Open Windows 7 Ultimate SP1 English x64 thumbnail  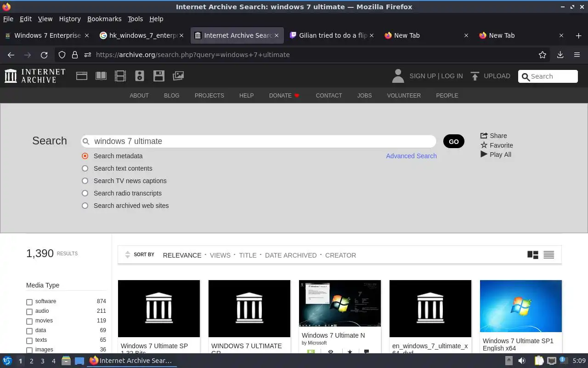click(x=521, y=306)
